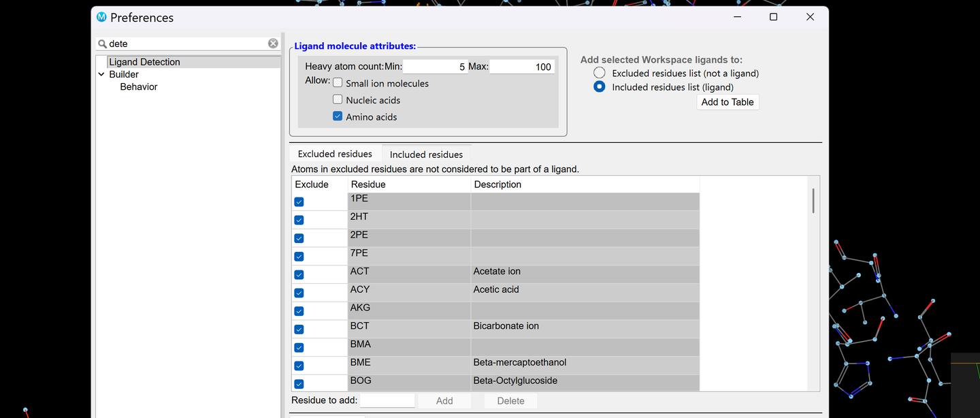This screenshot has height=418, width=980.
Task: Click the Maestro logo in title bar
Action: point(102,17)
